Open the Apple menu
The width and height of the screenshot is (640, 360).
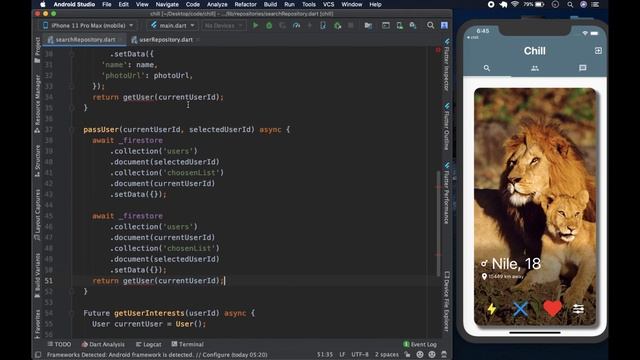[42, 4]
